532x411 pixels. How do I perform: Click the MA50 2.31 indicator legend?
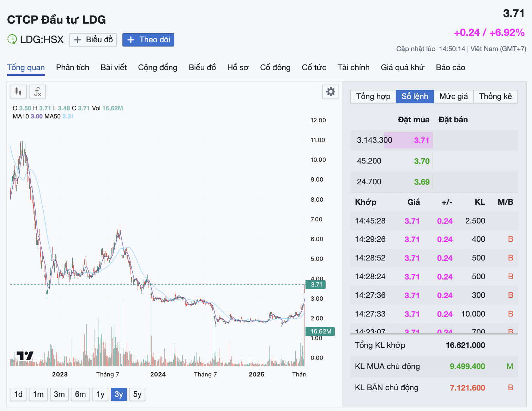59,116
